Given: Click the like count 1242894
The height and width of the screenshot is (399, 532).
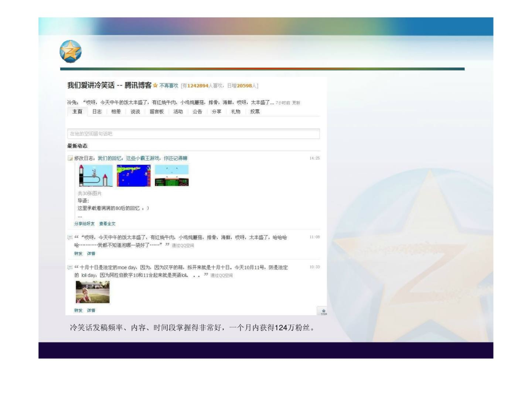Looking at the screenshot, I should pos(198,86).
